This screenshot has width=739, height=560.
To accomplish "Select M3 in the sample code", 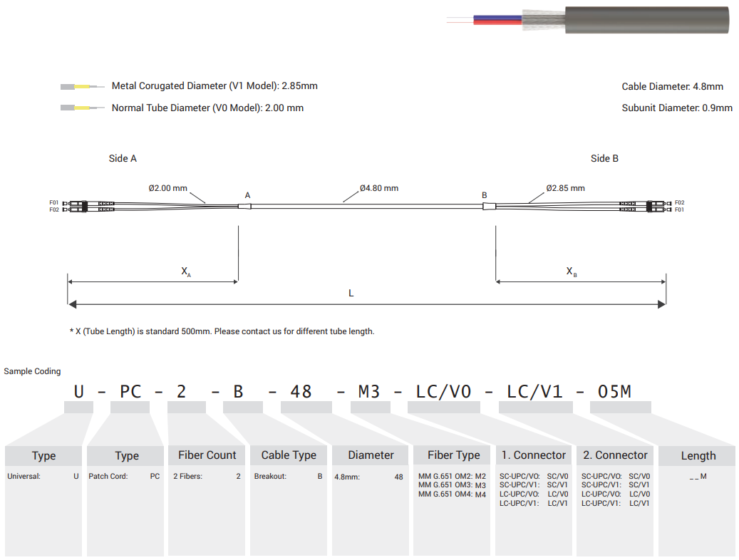I will [x=371, y=391].
